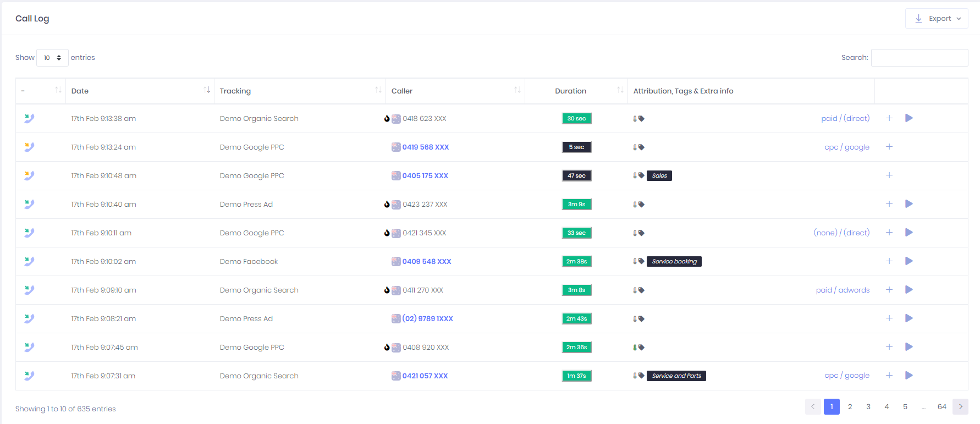The width and height of the screenshot is (980, 424).
Task: Play the recording for 0421 345 XXX call
Action: click(909, 233)
